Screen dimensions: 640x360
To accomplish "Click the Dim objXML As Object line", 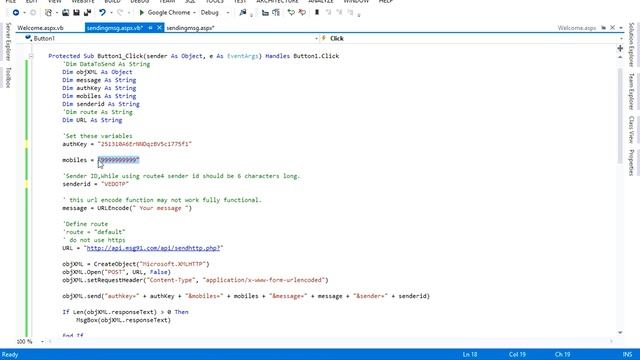I will click(x=97, y=72).
